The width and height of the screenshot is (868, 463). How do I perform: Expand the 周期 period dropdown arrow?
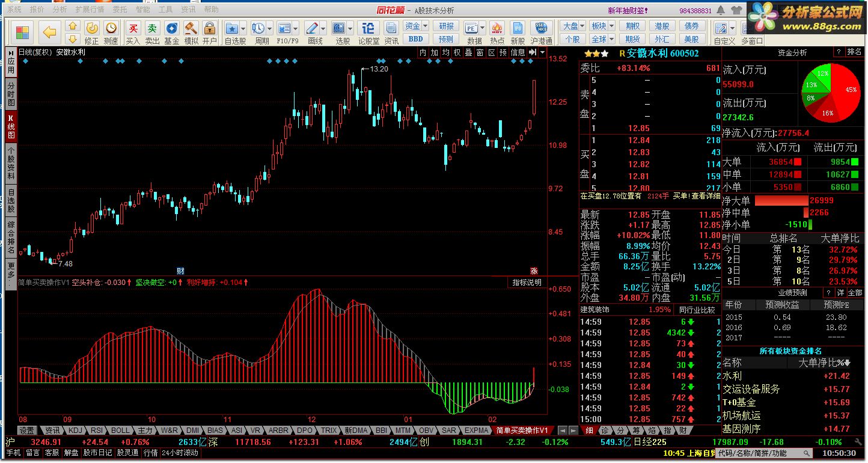[270, 28]
